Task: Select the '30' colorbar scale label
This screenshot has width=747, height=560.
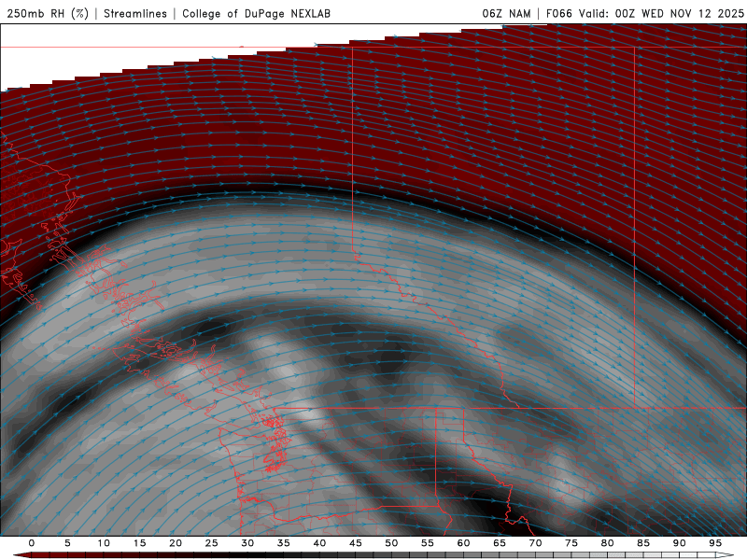Action: pyautogui.click(x=247, y=543)
